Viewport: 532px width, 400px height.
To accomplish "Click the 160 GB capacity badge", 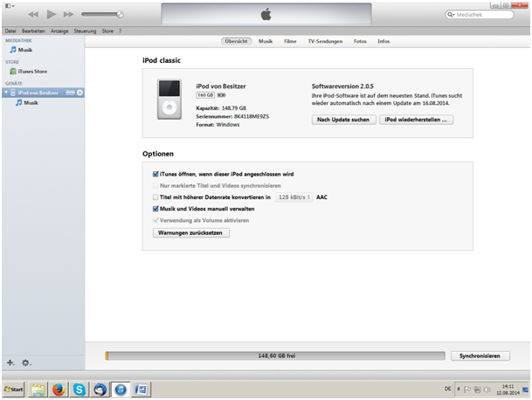I will (x=205, y=95).
